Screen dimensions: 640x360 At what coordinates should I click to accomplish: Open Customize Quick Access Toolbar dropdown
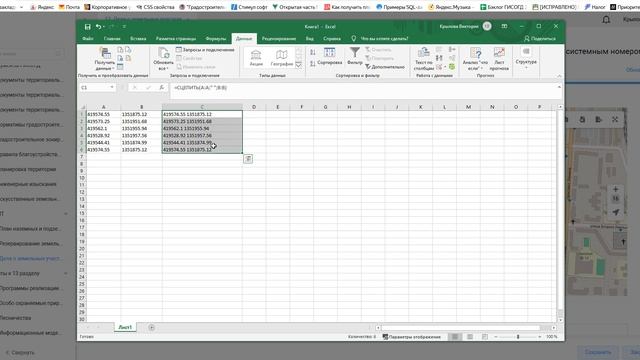(124, 27)
